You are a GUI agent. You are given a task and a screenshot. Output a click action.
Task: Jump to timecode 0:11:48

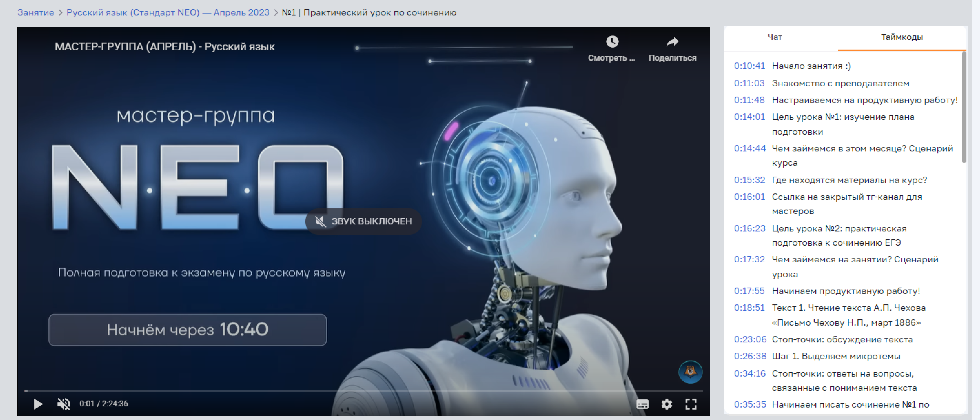point(749,100)
